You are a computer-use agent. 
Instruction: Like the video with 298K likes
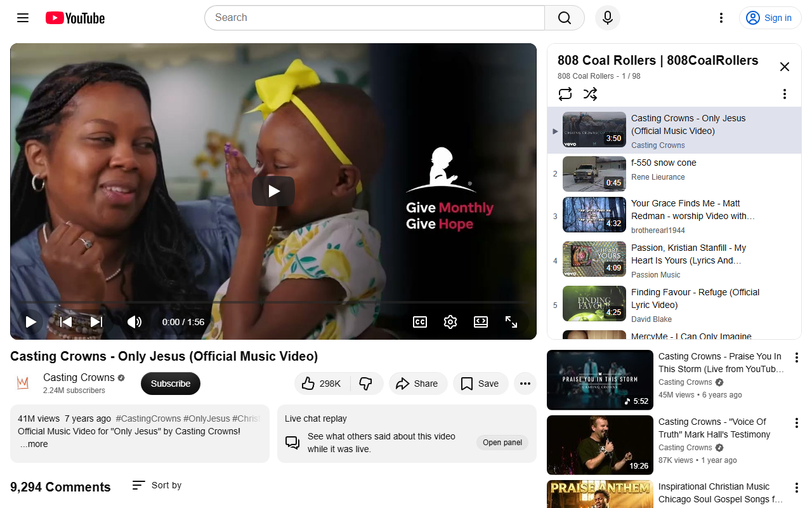(x=322, y=384)
